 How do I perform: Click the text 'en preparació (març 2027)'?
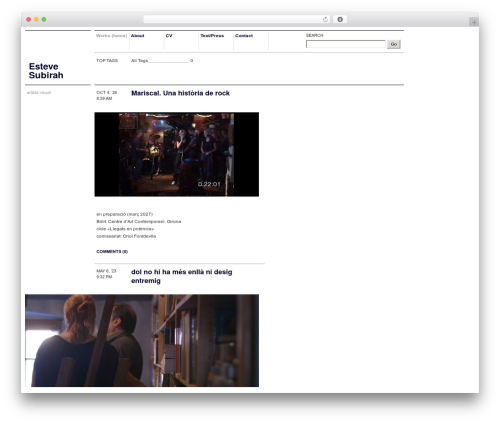pyautogui.click(x=125, y=214)
